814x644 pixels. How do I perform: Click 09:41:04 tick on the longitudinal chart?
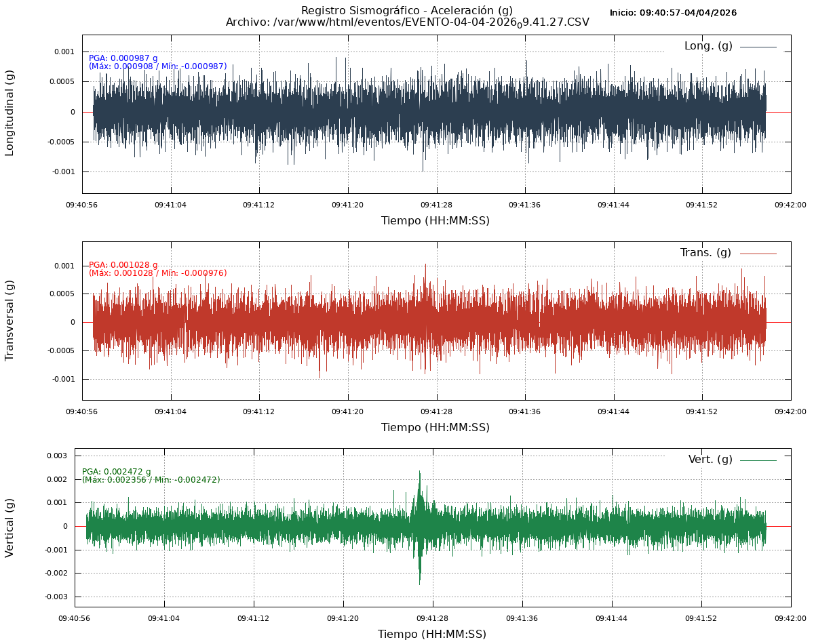(x=171, y=204)
